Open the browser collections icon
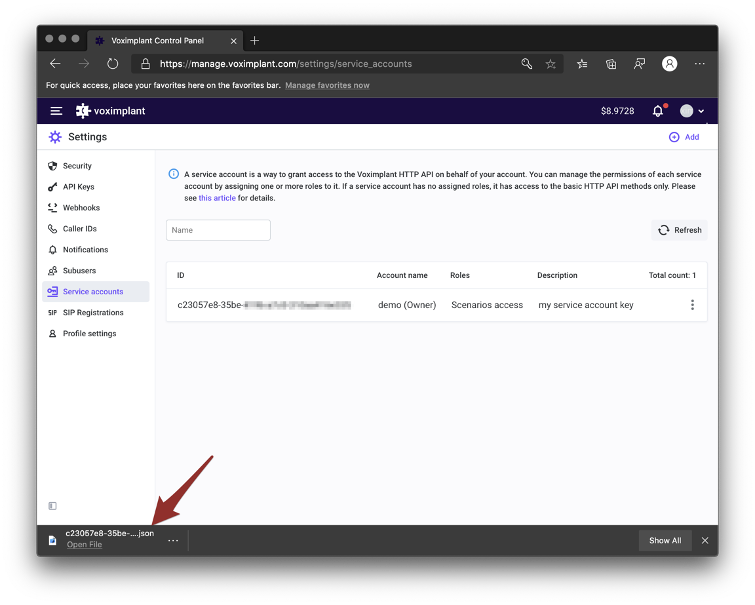Image resolution: width=755 pixels, height=605 pixels. point(611,64)
